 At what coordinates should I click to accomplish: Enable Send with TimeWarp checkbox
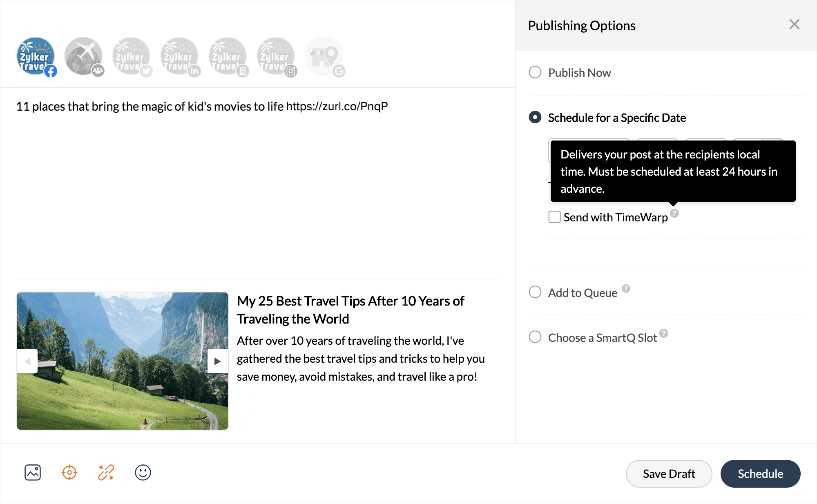coord(554,217)
